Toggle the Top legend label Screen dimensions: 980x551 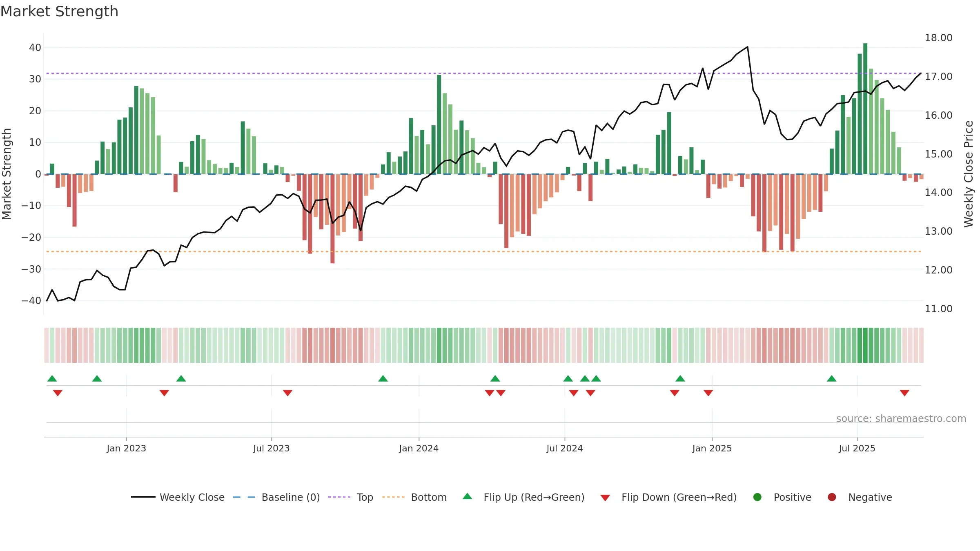(x=365, y=497)
